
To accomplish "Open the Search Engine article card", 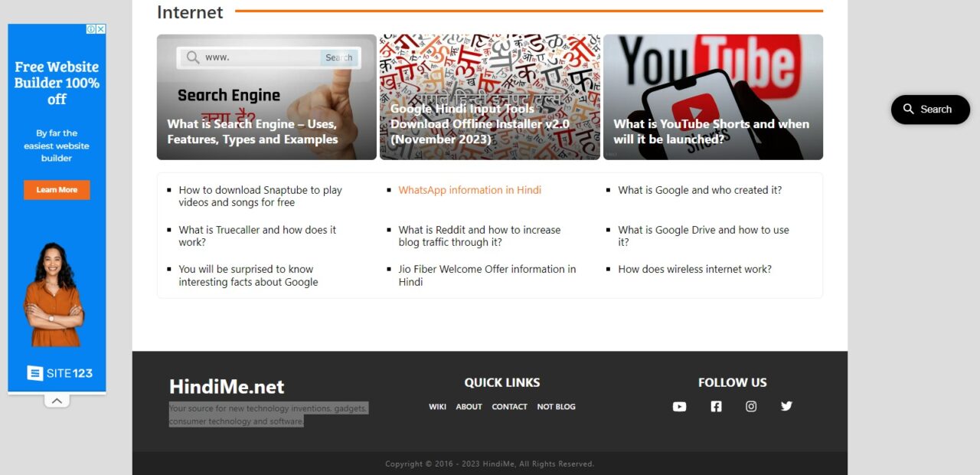I will click(266, 97).
